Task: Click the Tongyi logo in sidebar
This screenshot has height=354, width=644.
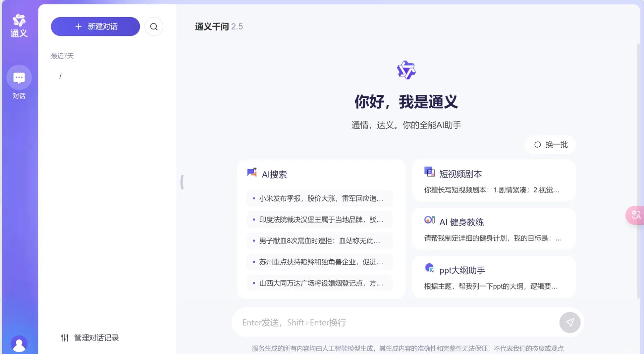Action: coord(19,26)
